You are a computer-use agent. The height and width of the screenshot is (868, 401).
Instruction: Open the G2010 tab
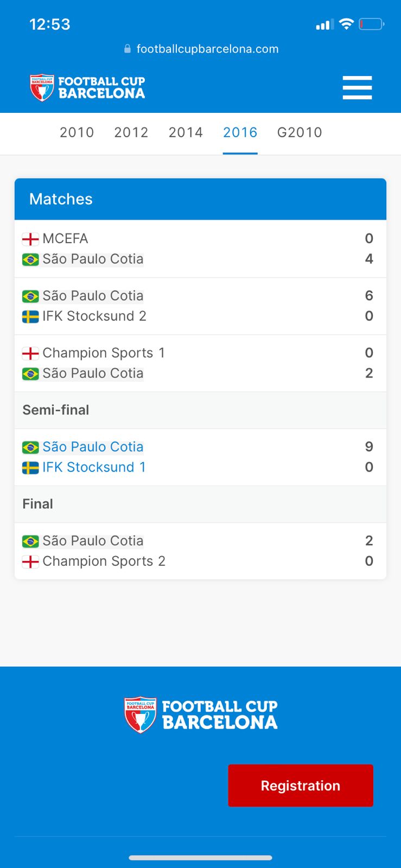(x=300, y=132)
